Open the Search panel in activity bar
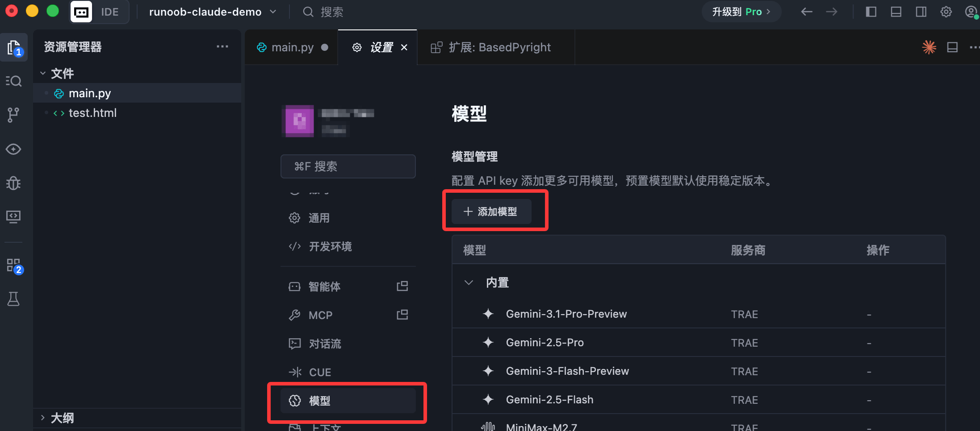This screenshot has height=431, width=980. [x=14, y=81]
